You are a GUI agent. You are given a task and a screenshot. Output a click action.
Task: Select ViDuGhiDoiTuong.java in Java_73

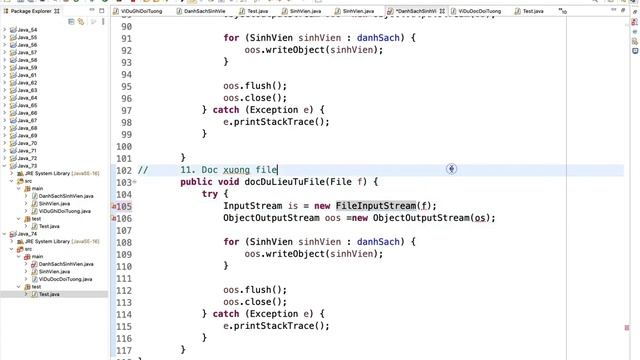(64, 211)
